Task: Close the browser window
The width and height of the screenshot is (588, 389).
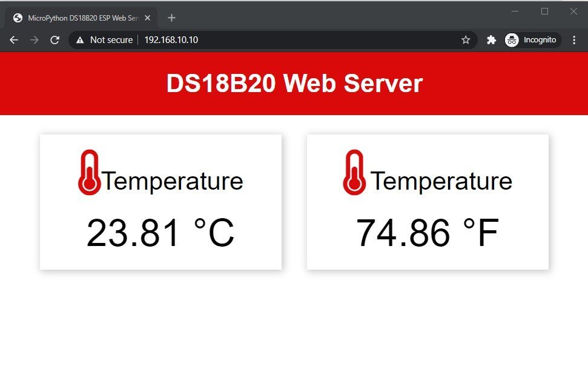Action: (x=573, y=12)
